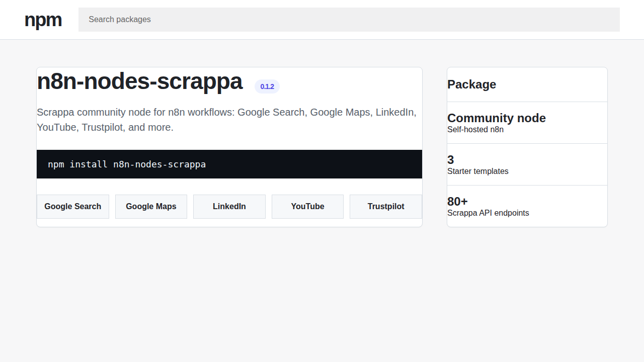The height and width of the screenshot is (362, 644).
Task: Click inside the dark install command banner
Action: click(x=302, y=164)
